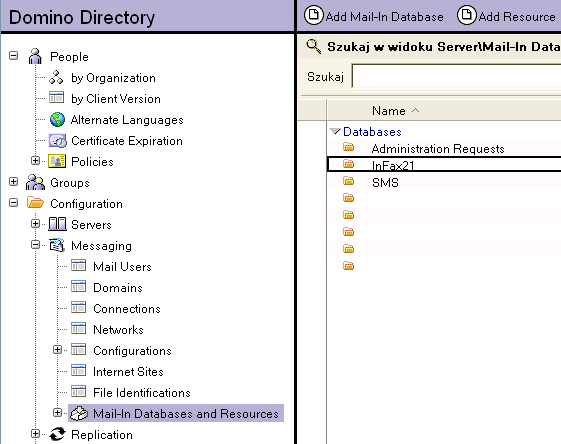This screenshot has height=444, width=561.
Task: Select Internet Sites in the tree
Action: tap(128, 371)
